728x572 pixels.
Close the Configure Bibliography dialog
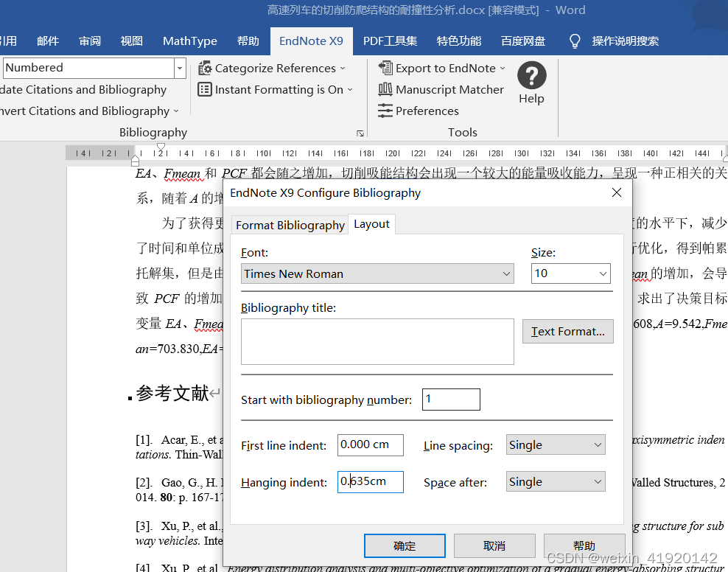click(617, 192)
